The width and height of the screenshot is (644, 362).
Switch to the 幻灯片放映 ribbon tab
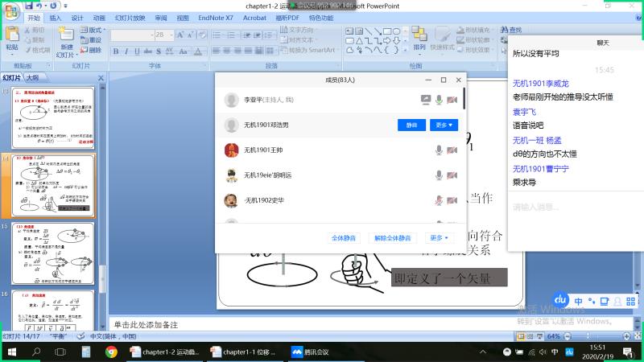pyautogui.click(x=130, y=18)
